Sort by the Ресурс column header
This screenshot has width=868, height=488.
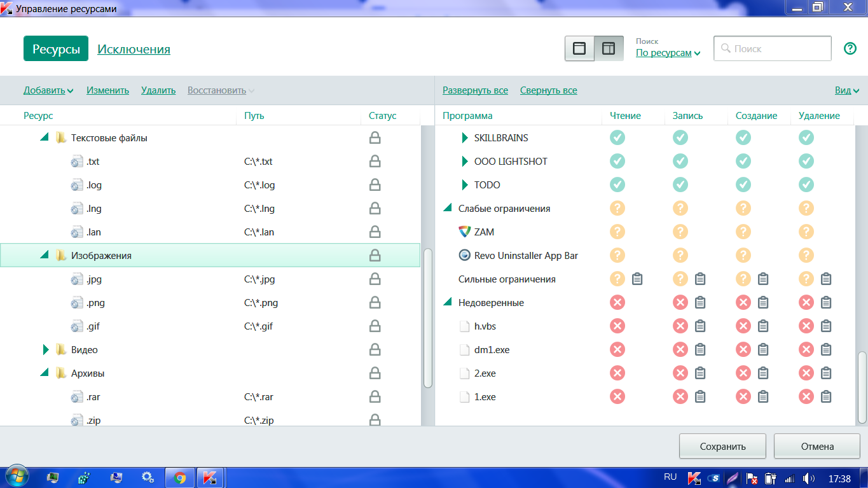point(38,116)
